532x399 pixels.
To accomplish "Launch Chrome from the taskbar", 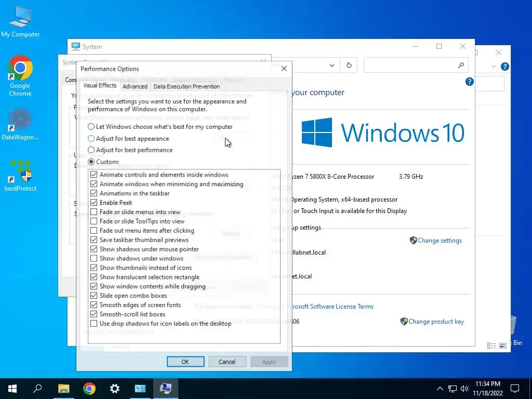I will [x=89, y=389].
